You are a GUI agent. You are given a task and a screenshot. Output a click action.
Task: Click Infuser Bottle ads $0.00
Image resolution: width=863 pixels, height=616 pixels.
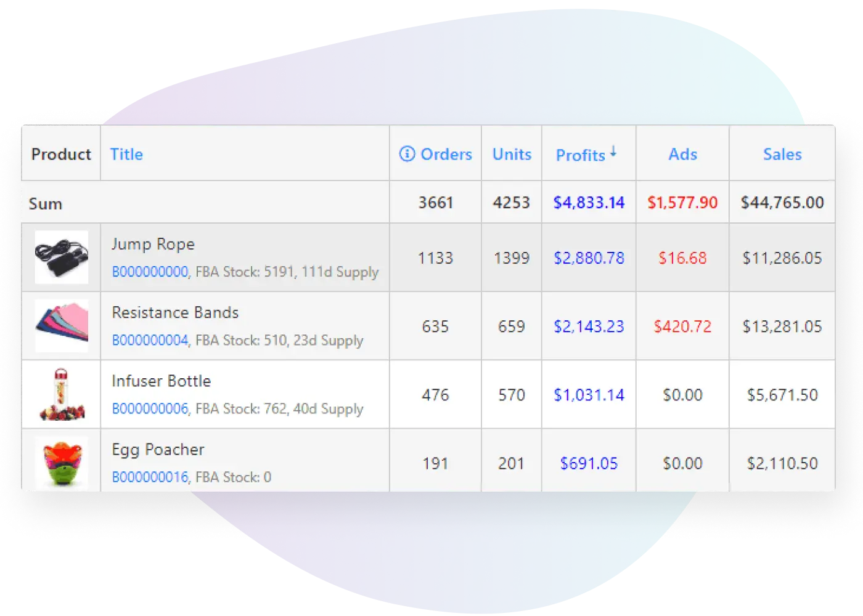tap(682, 395)
